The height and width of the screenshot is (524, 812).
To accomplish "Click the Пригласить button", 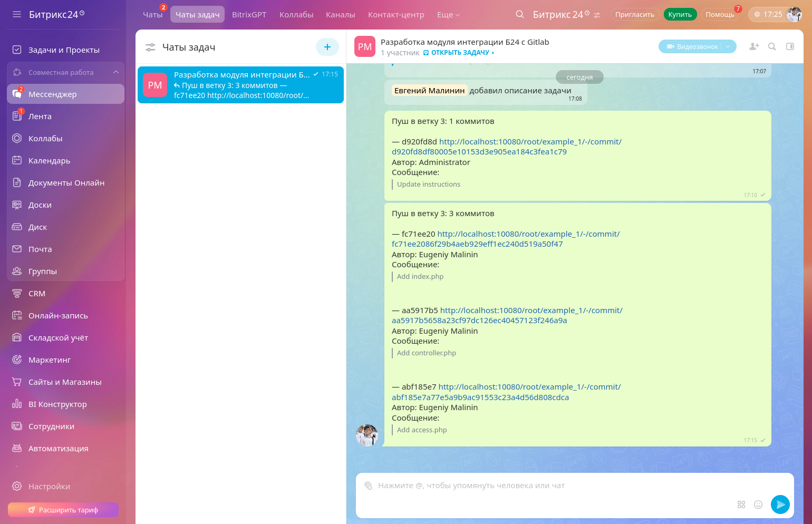I will pos(635,15).
